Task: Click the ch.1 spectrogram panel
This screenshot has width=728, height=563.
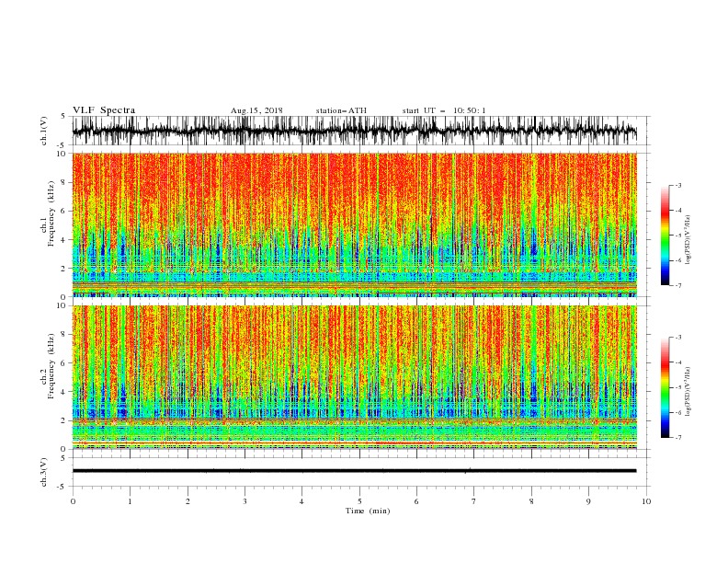Action: click(x=355, y=224)
